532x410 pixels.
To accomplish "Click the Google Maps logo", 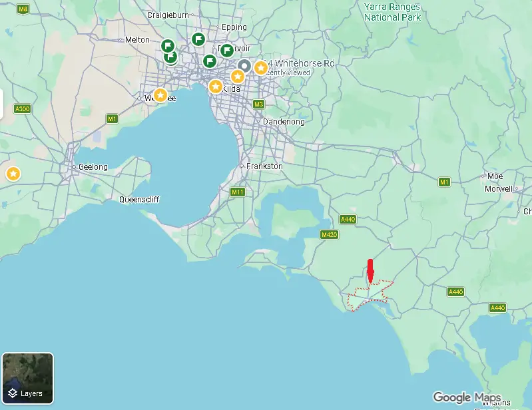I will pos(466,397).
